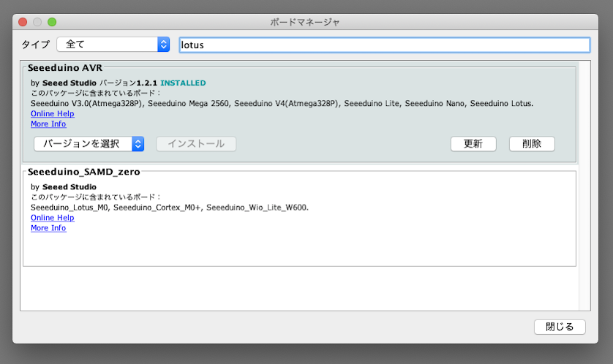
Task: Click the search field containing lotus
Action: pyautogui.click(x=384, y=45)
